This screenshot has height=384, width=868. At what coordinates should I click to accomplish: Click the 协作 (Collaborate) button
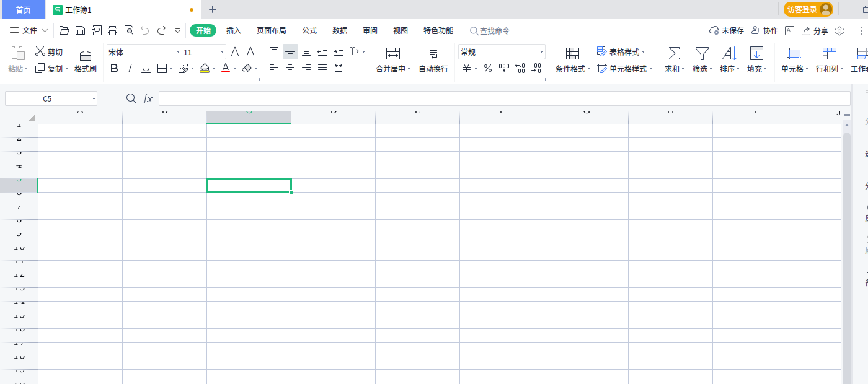tap(764, 30)
